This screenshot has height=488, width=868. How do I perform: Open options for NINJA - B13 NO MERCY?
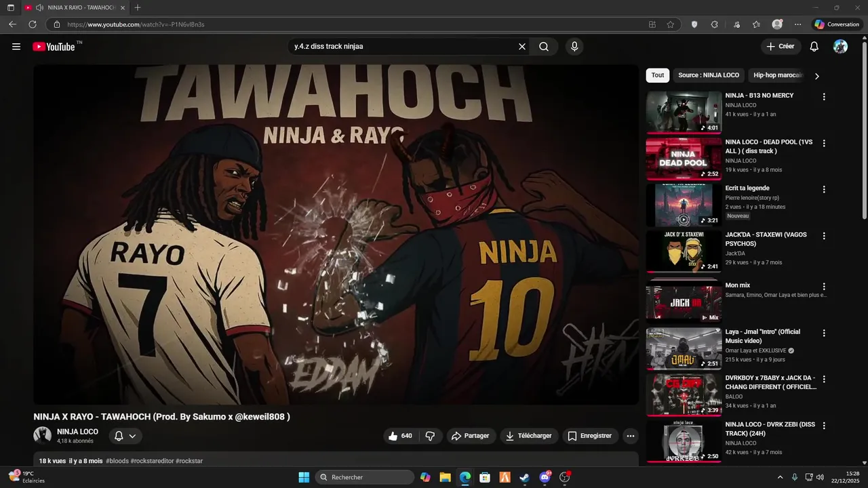pyautogui.click(x=824, y=97)
